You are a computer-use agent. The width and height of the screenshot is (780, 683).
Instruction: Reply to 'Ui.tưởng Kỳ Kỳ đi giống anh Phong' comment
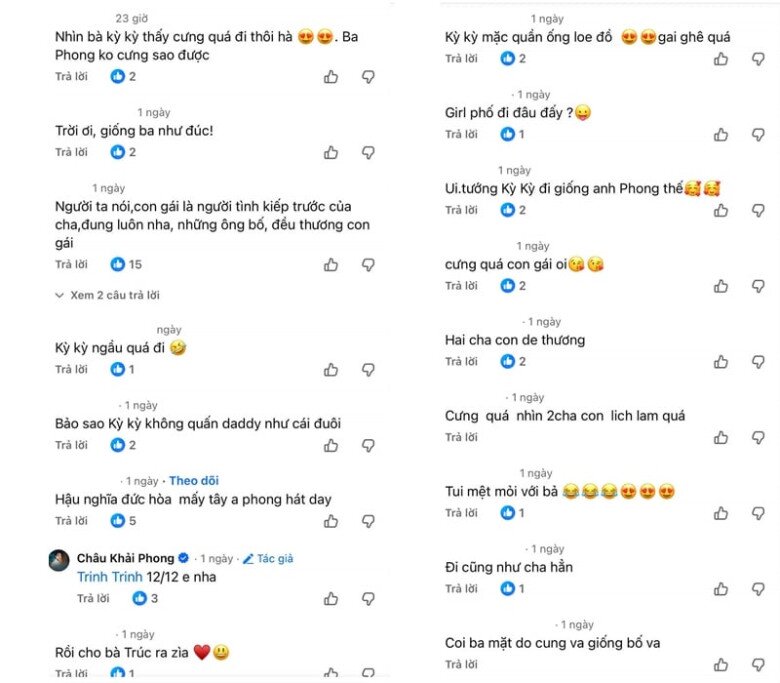pos(461,210)
